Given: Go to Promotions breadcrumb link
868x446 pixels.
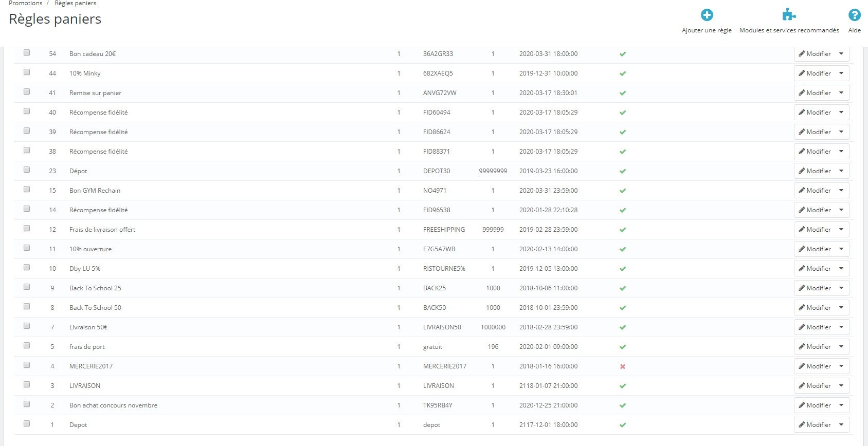Looking at the screenshot, I should 25,3.
